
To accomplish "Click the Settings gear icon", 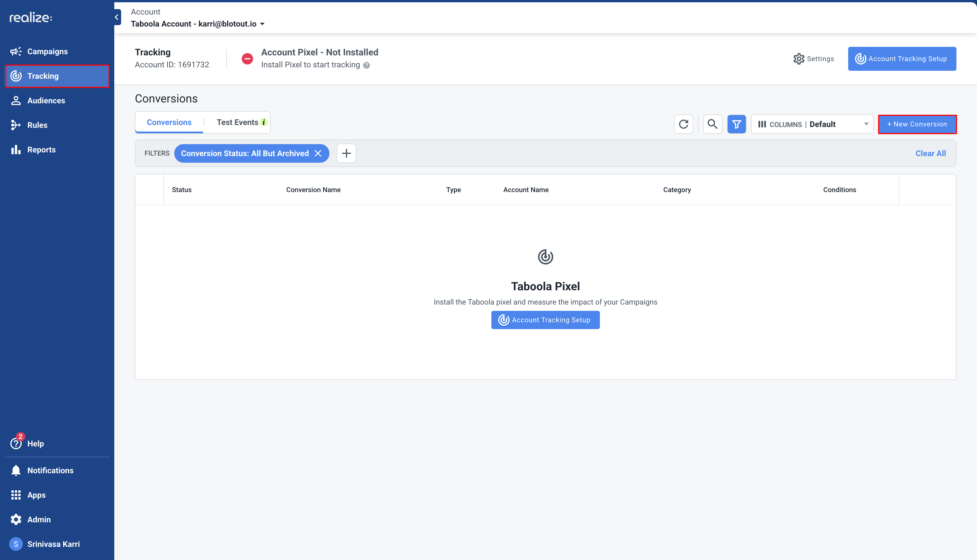I will (799, 59).
